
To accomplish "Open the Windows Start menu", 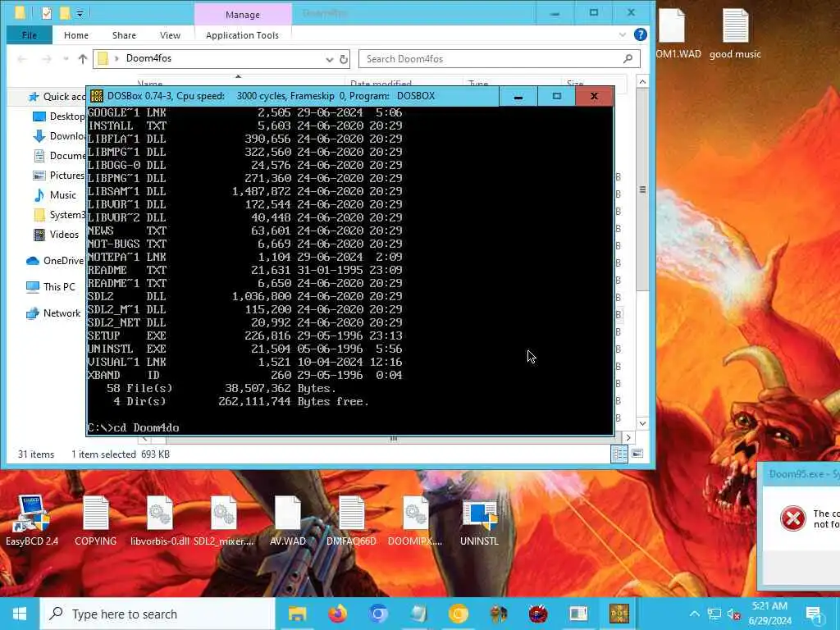I will [x=20, y=614].
